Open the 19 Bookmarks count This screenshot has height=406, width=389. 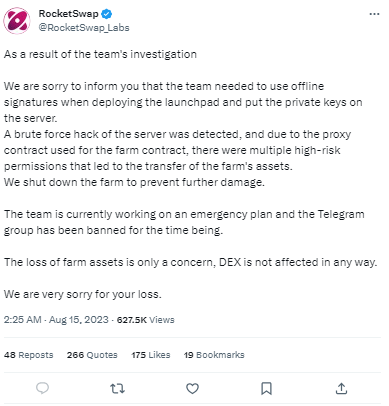[214, 355]
